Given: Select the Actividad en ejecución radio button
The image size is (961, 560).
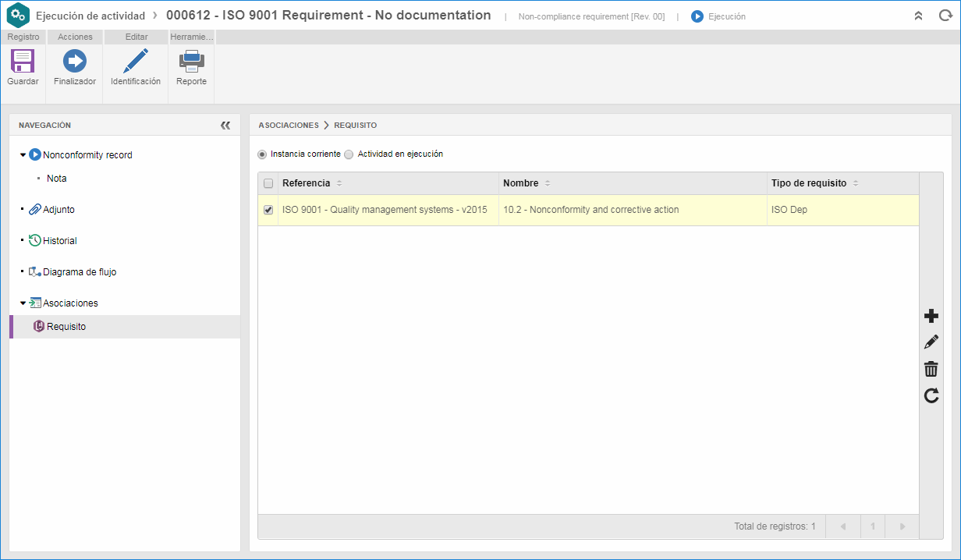Looking at the screenshot, I should click(x=349, y=154).
